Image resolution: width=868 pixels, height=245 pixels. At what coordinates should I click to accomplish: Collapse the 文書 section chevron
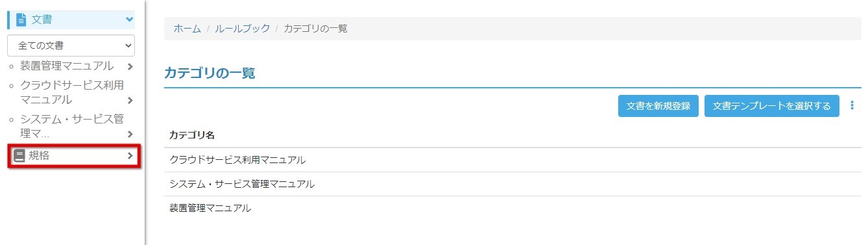pos(128,20)
